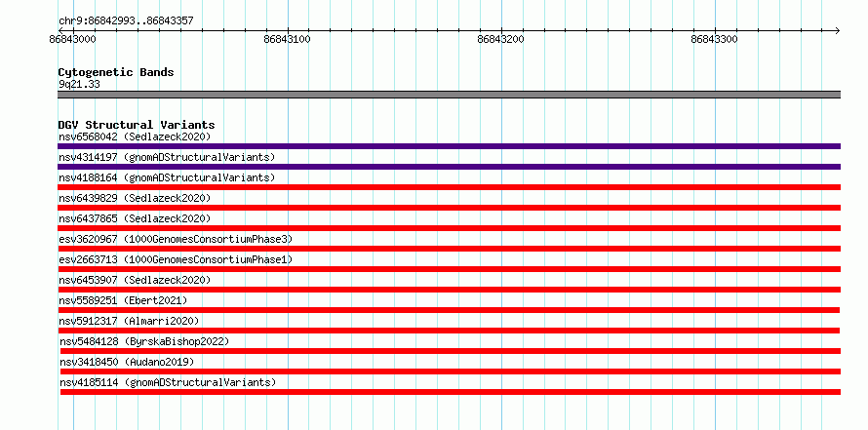
Task: Select variant label nsv4314197 (gnomADStructuralVariants)
Action: click(x=167, y=157)
